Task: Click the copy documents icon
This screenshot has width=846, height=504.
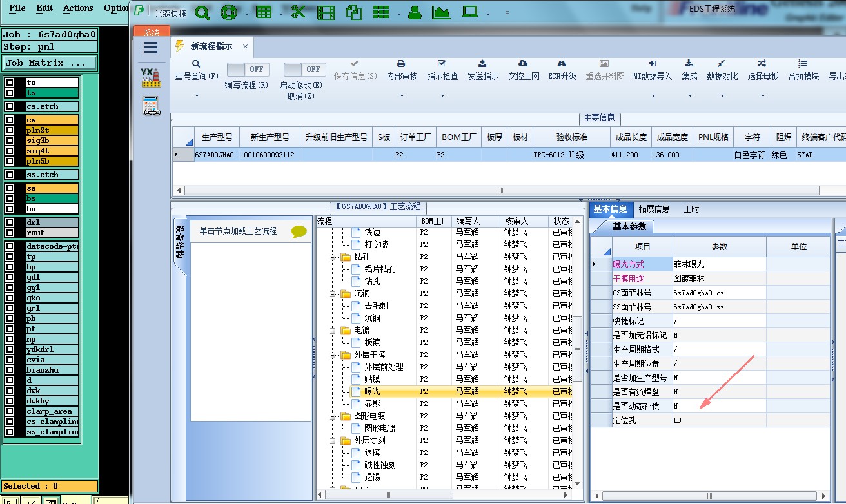Action: [x=353, y=12]
